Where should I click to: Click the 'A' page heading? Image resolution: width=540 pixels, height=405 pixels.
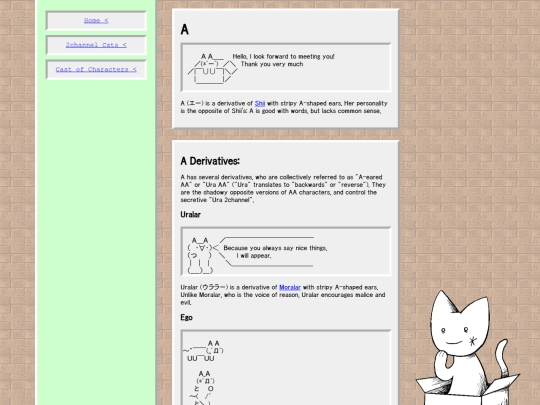tap(185, 30)
